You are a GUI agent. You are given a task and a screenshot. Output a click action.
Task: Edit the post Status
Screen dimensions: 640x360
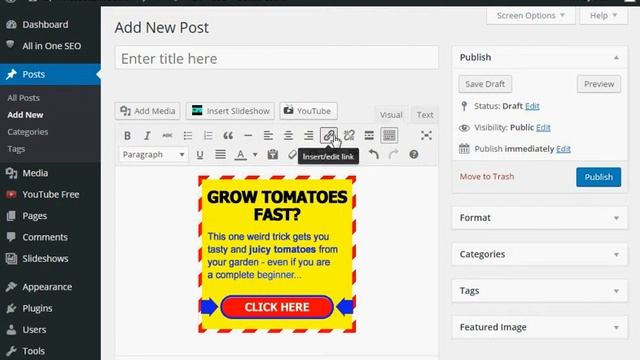[532, 106]
